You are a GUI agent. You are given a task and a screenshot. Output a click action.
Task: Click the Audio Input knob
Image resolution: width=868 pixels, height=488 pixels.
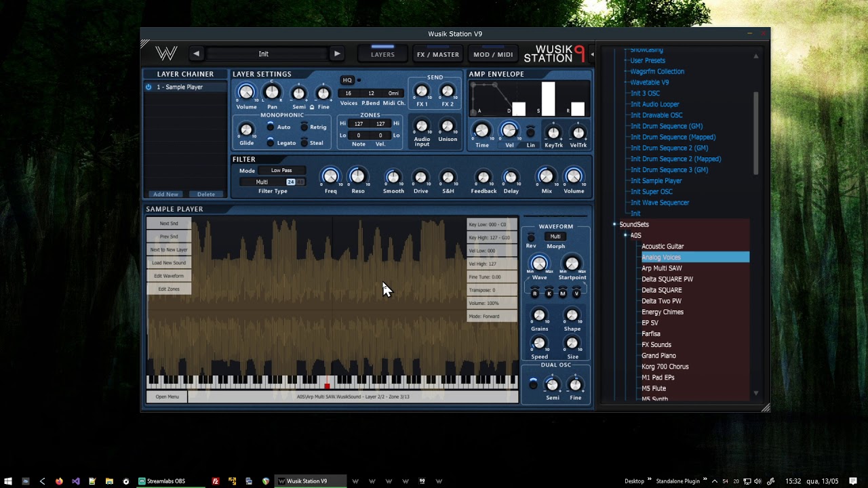(422, 126)
